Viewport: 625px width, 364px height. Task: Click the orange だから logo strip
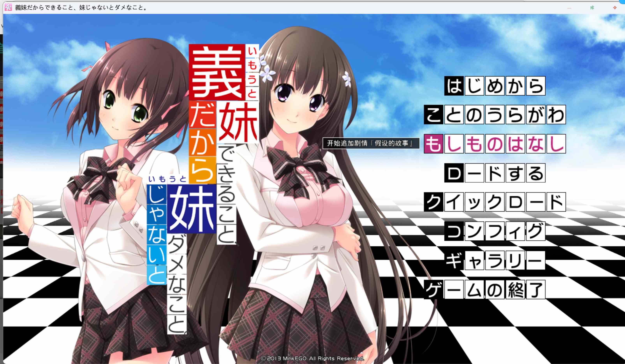pyautogui.click(x=202, y=142)
